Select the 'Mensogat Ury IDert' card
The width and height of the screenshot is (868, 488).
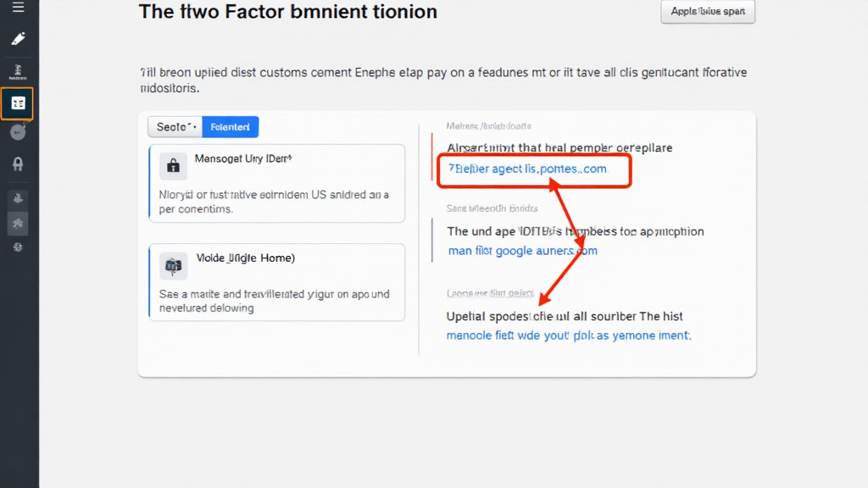(x=277, y=183)
